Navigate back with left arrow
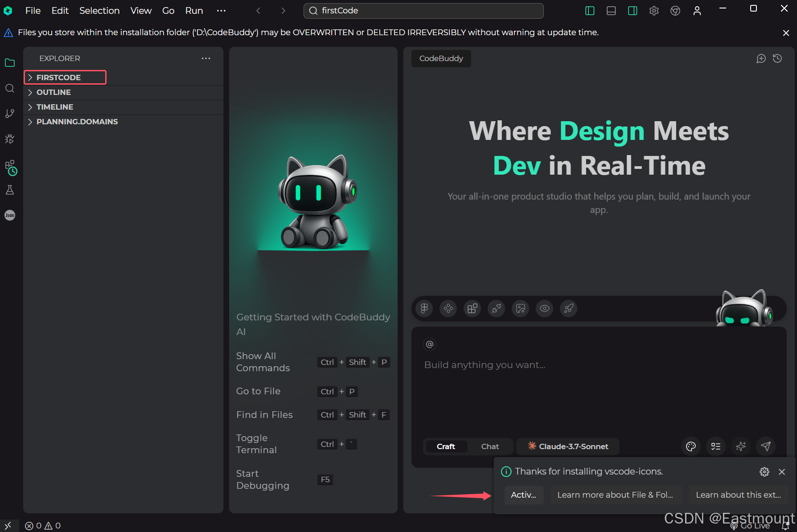The height and width of the screenshot is (532, 797). tap(259, 11)
